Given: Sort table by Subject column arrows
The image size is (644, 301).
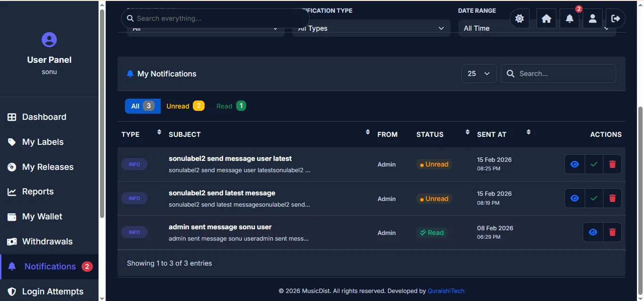Looking at the screenshot, I should [368, 132].
